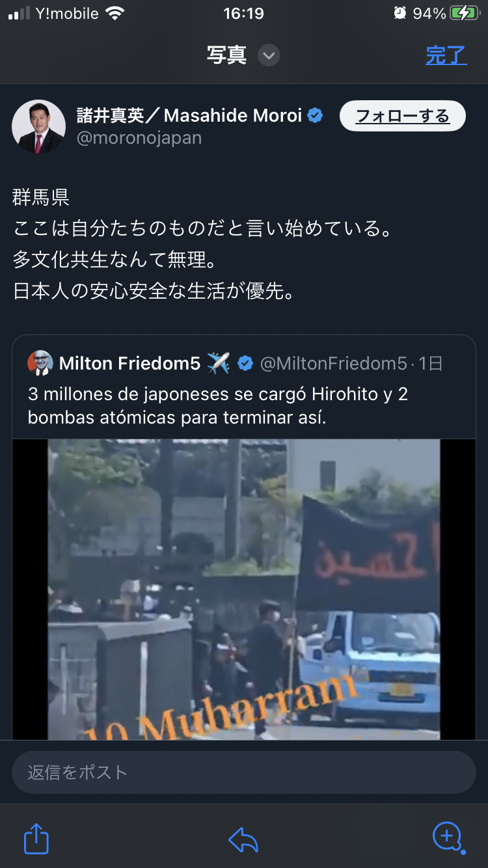Tap Masahide Moroi's blue verified badge
This screenshot has width=488, height=868.
[315, 116]
